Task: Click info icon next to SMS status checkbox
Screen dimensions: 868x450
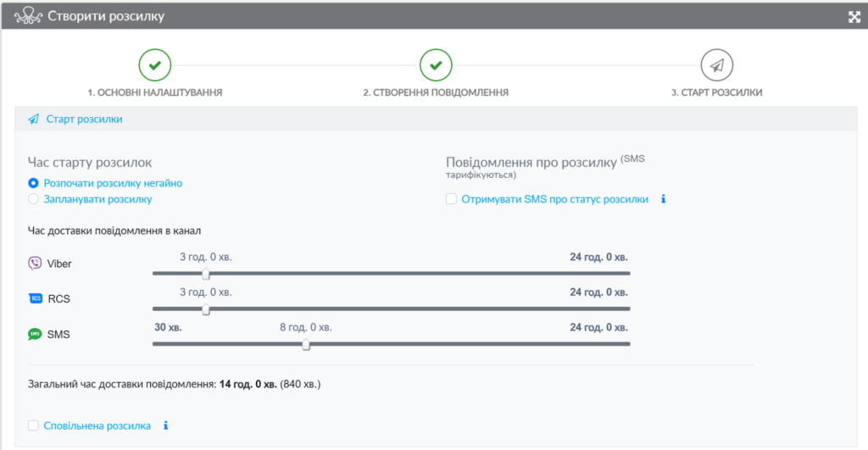Action: [664, 199]
